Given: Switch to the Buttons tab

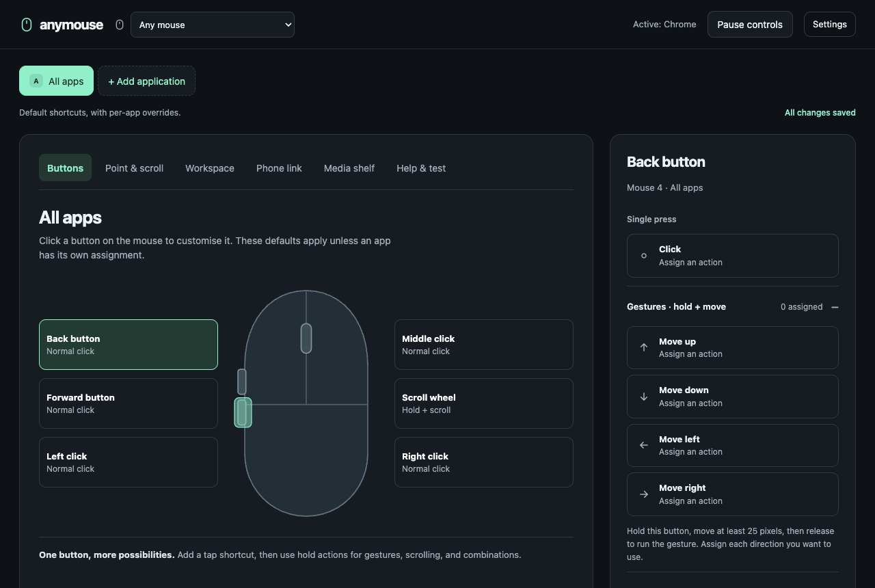Looking at the screenshot, I should [66, 168].
